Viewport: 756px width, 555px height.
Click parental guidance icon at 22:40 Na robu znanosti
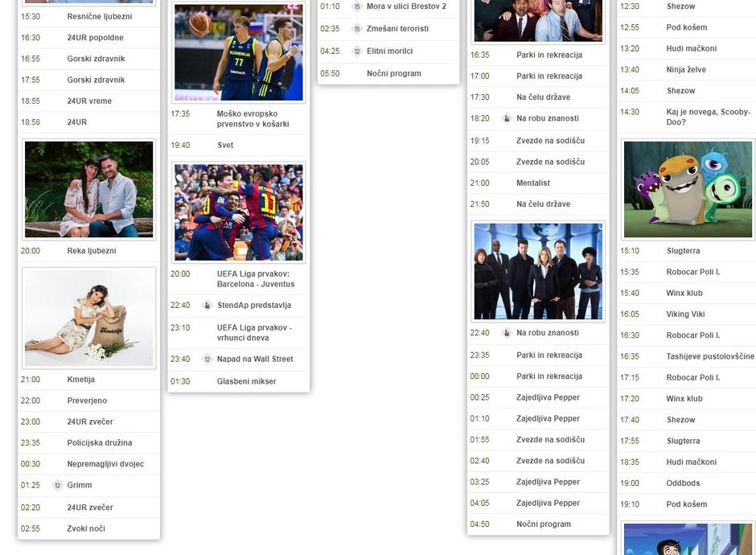(507, 333)
